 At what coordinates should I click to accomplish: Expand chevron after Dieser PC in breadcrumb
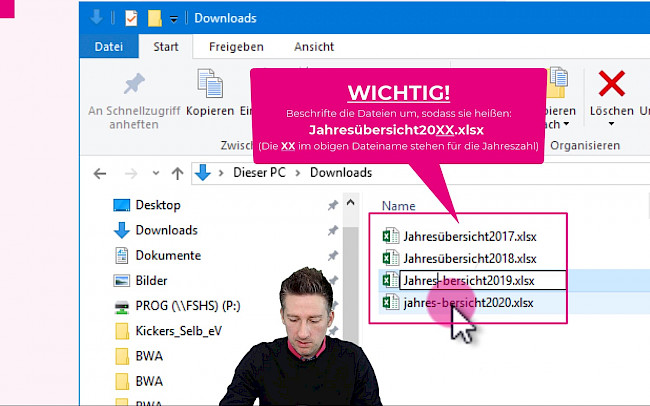(298, 173)
